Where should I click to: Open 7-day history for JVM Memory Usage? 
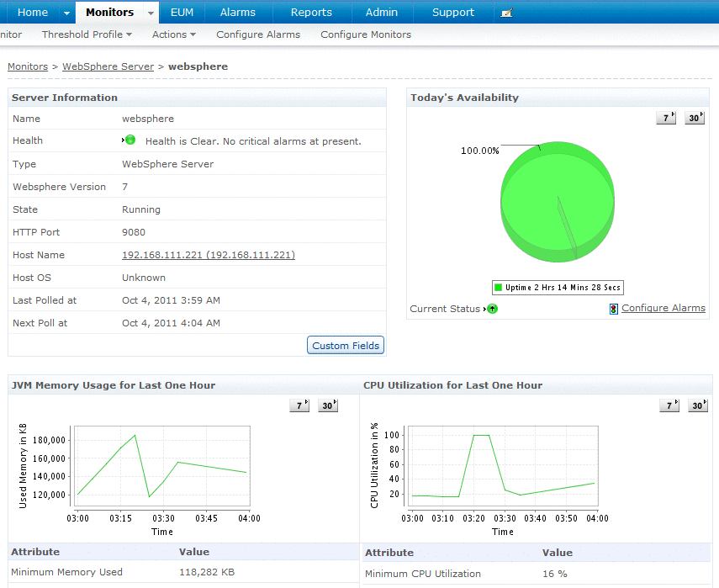pos(299,405)
